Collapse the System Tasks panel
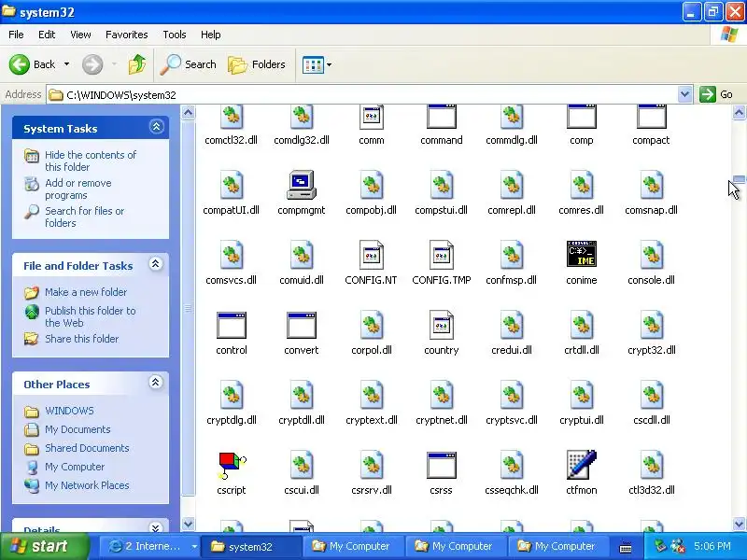This screenshot has width=747, height=560. (156, 127)
